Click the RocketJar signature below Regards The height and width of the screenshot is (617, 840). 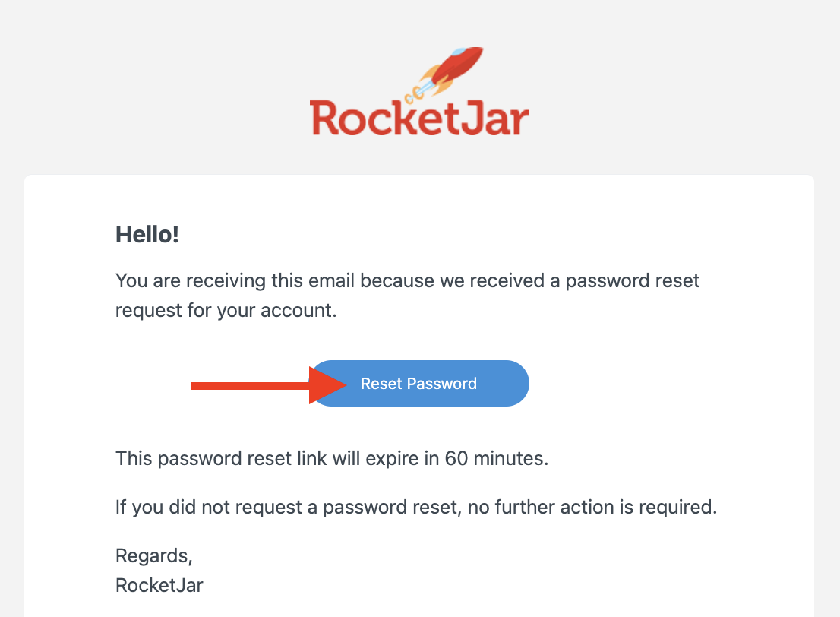159,585
